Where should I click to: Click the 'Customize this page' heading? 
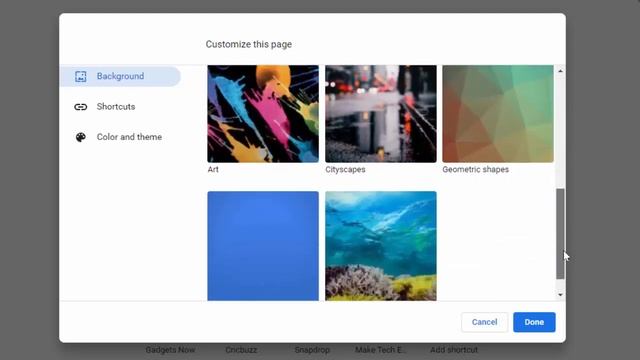tap(249, 44)
